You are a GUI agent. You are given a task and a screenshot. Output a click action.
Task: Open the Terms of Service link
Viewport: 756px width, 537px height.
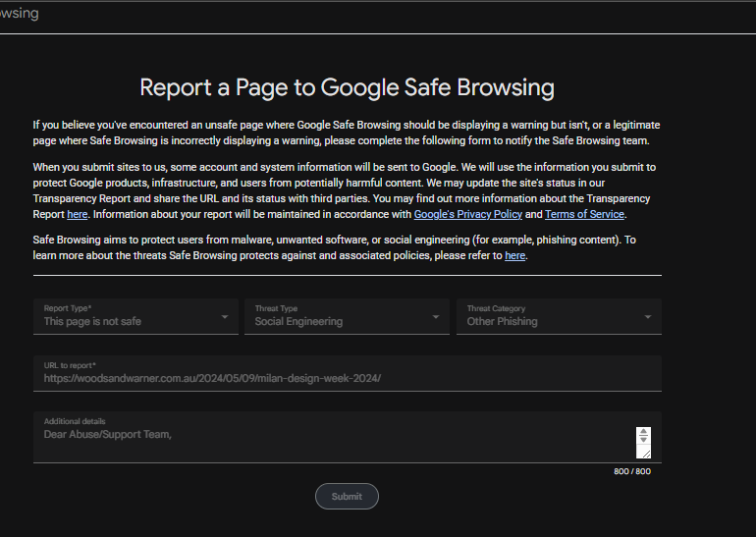click(584, 214)
